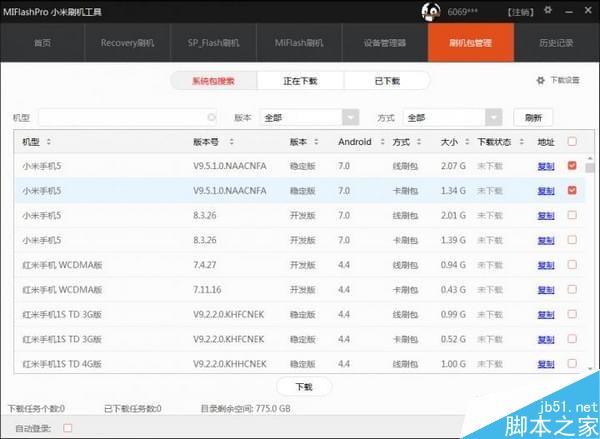Check 红米手机1S TD 3G版 0.99 G row
The height and width of the screenshot is (439, 600).
click(x=572, y=314)
